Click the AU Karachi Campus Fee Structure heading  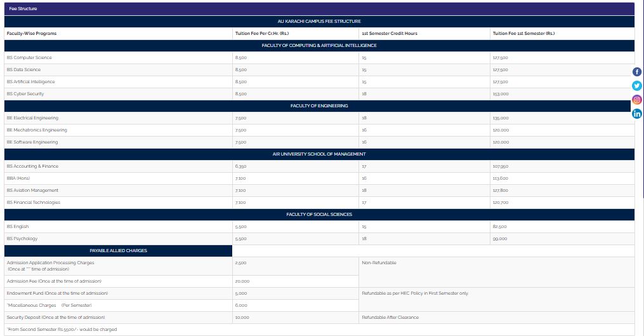click(x=319, y=22)
